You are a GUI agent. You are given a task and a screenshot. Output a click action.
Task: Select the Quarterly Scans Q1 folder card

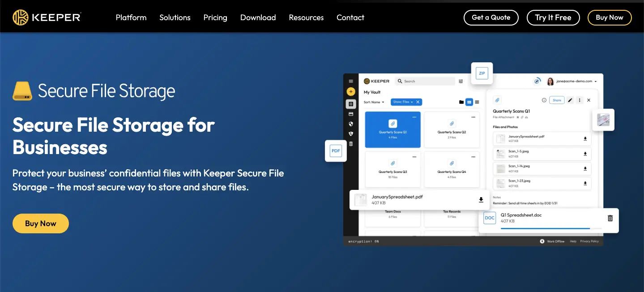[393, 130]
